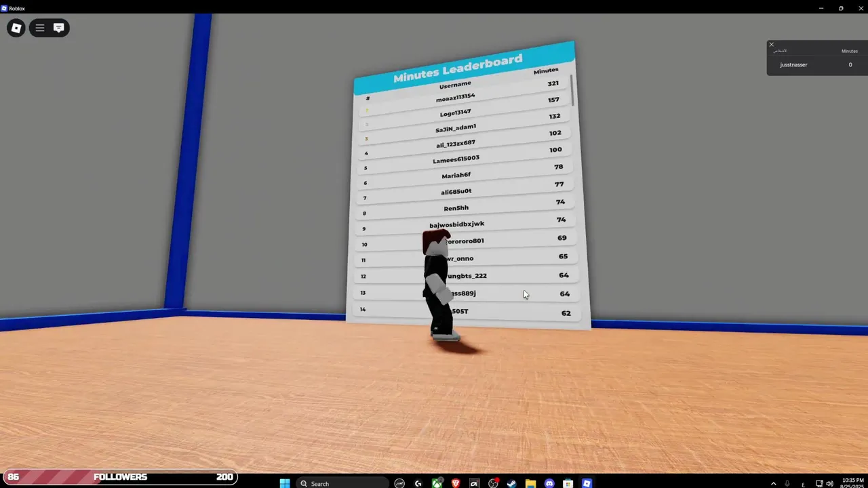Screen dimensions: 868x488
Task: Click username Ren5hh on leaderboard
Action: (x=456, y=208)
